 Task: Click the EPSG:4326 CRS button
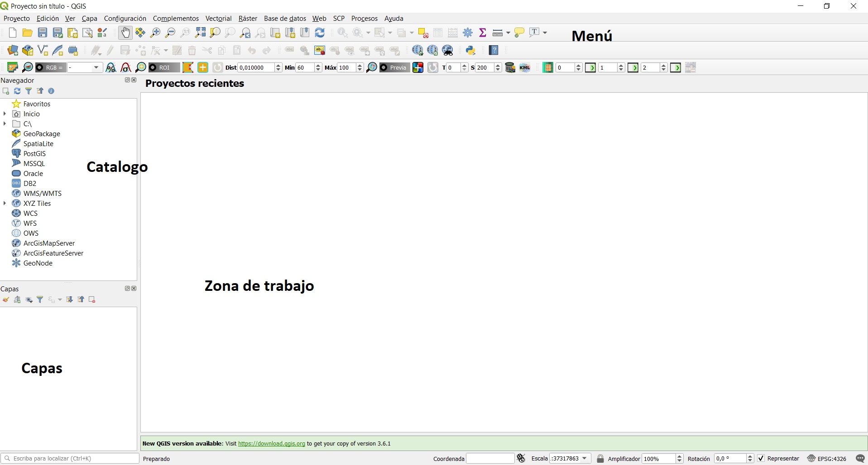click(827, 458)
